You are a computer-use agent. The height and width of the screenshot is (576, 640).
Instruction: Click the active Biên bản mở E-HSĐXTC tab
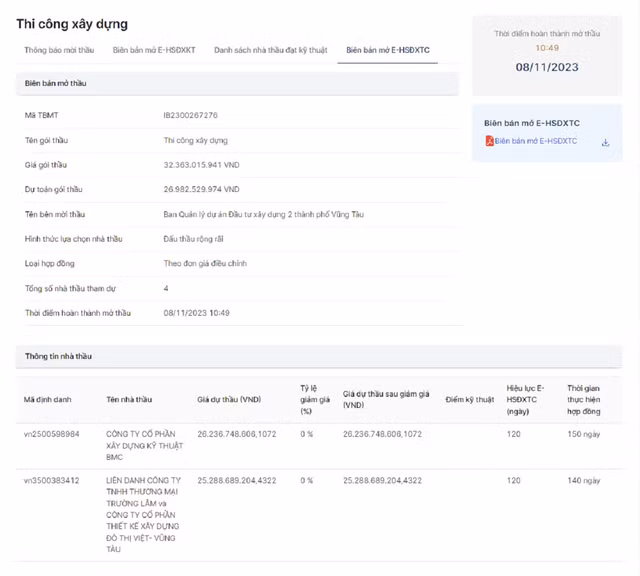pos(387,49)
